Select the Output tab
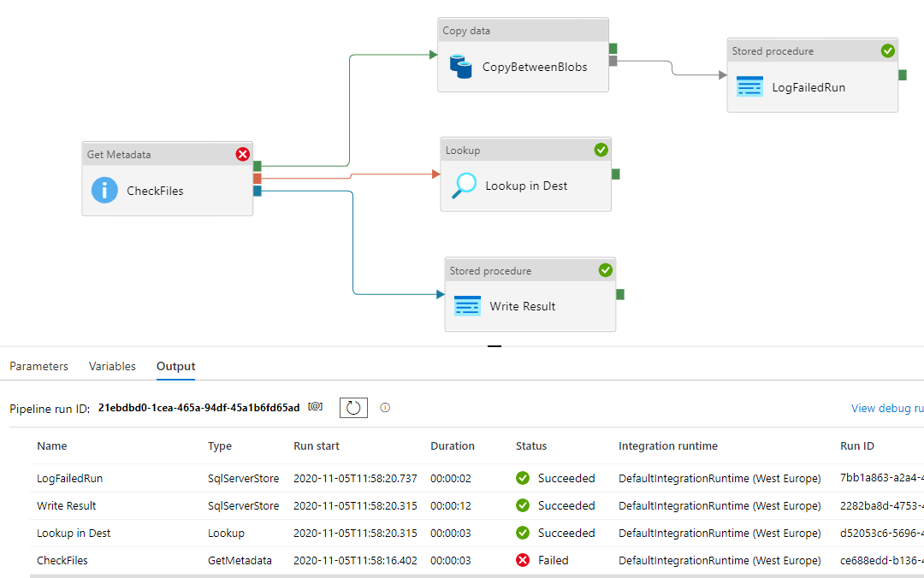Viewport: 924px width, 578px height. pos(175,366)
